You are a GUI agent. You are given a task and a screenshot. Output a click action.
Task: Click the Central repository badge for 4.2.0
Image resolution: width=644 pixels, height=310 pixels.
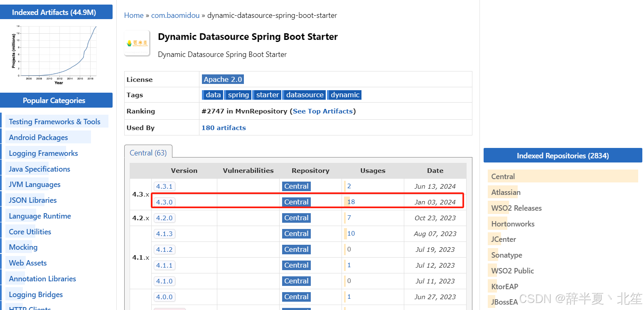coord(296,218)
